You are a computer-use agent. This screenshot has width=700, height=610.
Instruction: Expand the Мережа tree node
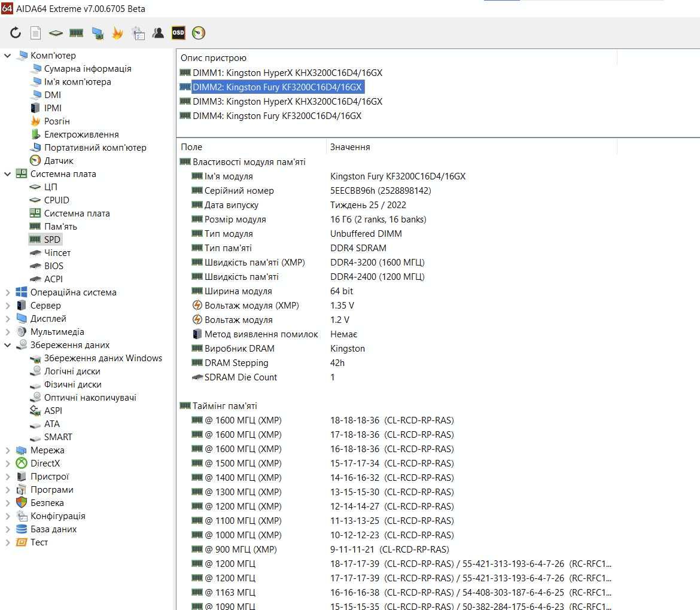8,450
